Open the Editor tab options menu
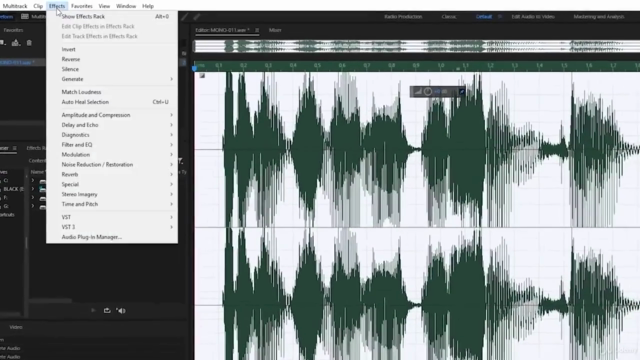 coord(257,30)
